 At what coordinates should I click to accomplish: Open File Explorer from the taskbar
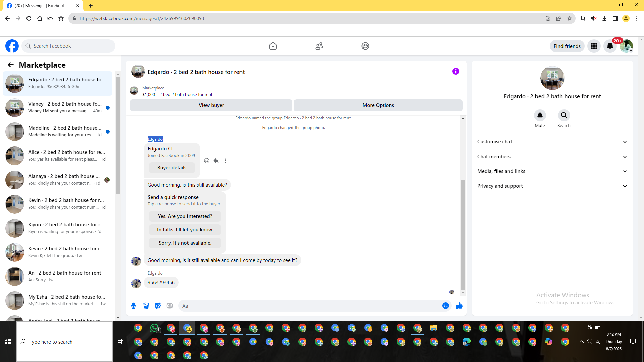pyautogui.click(x=434, y=328)
